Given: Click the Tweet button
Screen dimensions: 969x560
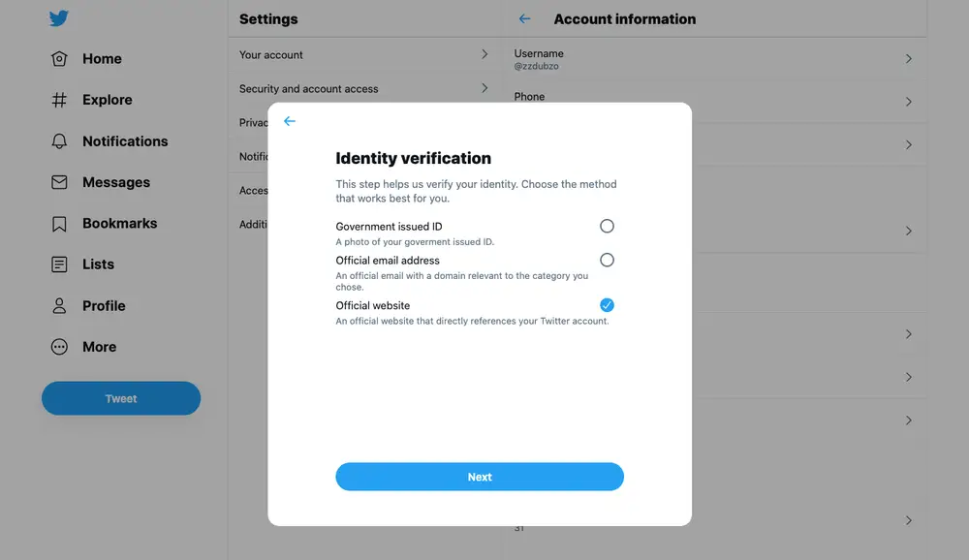Looking at the screenshot, I should pos(120,398).
